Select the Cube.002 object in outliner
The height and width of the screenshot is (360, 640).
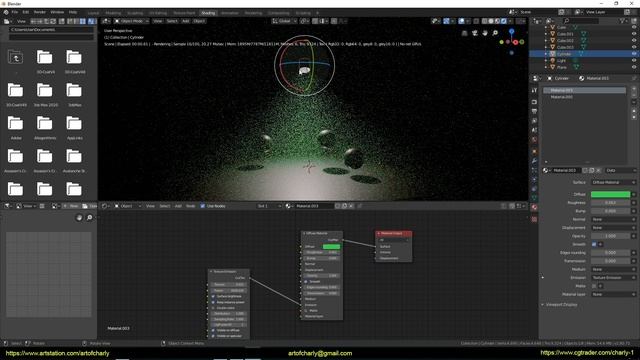[565, 40]
